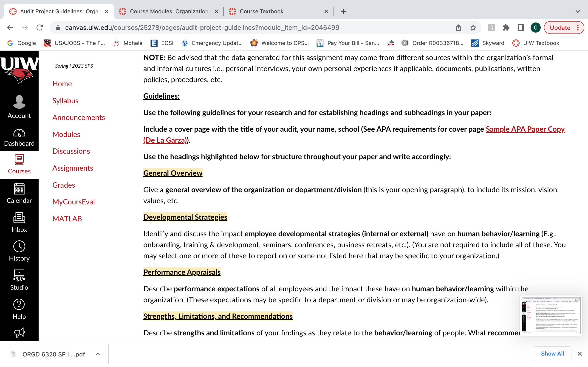Screen dimensions: 588x367
Task: Open the Canvas Dashboard icon
Action: click(19, 133)
